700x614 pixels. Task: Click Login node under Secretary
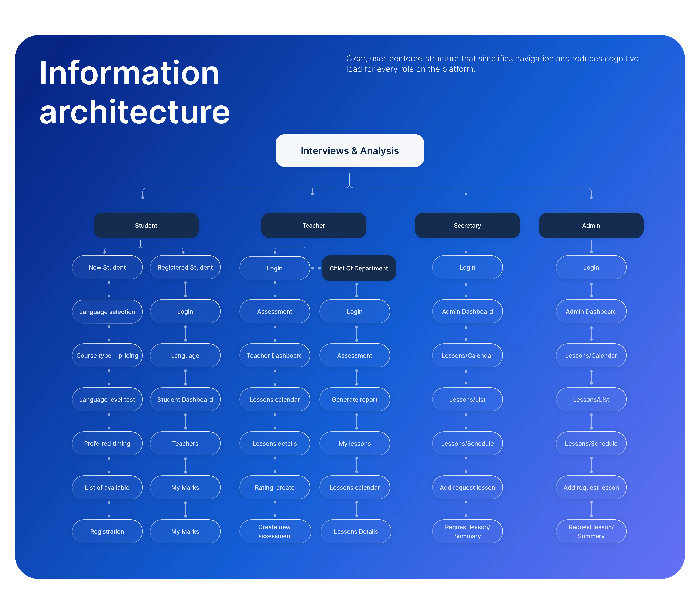coord(467,267)
